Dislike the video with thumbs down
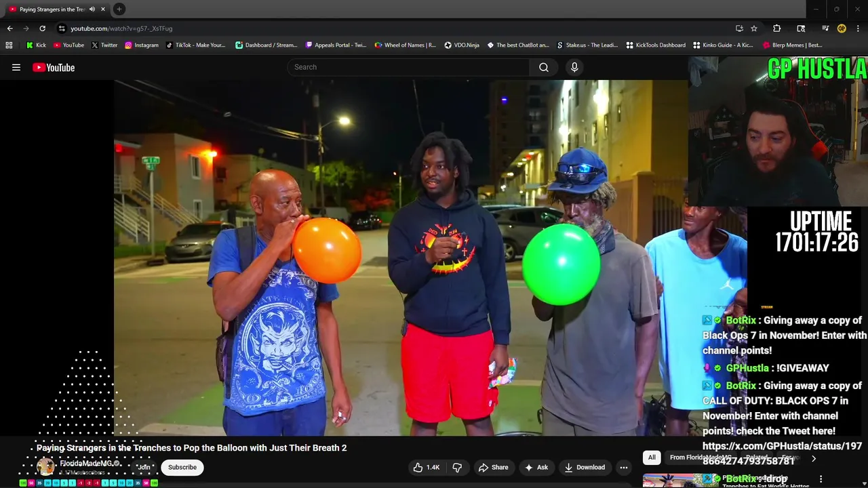 click(x=457, y=467)
